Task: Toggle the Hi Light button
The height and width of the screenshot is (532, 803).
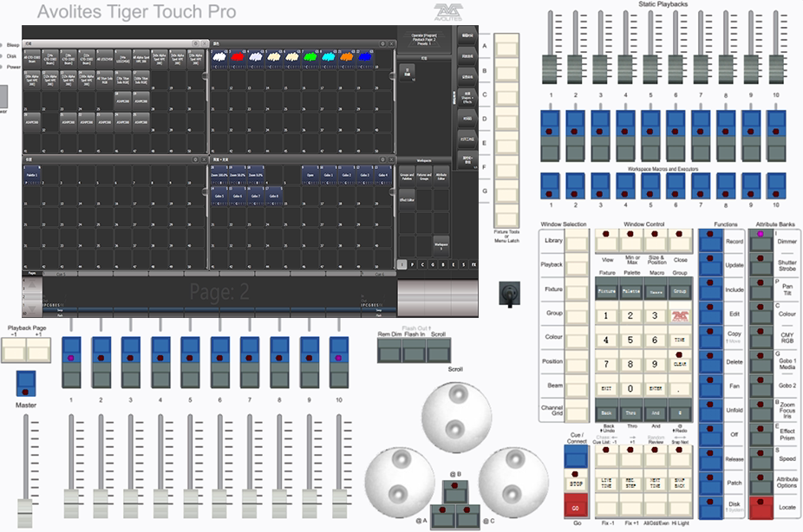Action: (680, 506)
